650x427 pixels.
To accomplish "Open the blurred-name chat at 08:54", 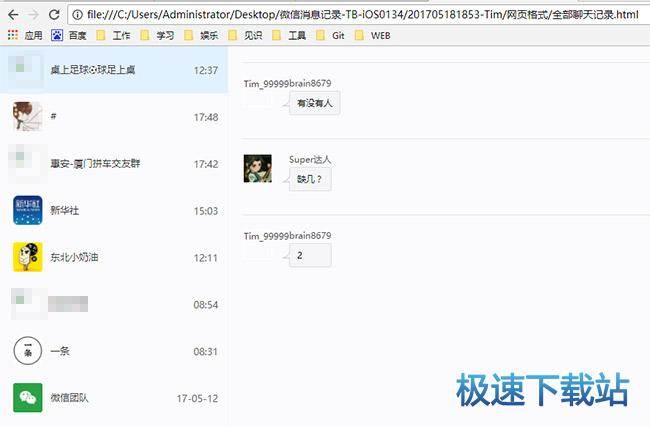I will coord(114,304).
